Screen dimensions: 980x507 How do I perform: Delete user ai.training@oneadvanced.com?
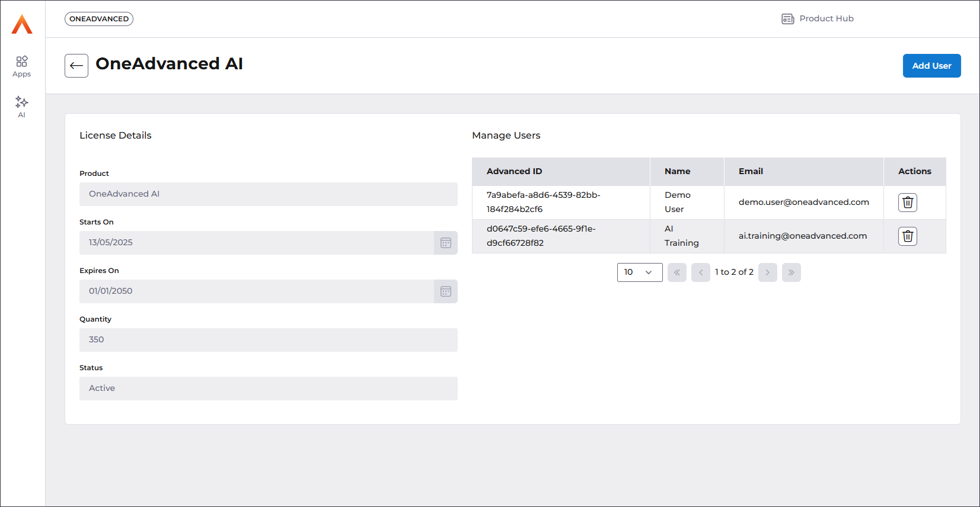point(908,236)
